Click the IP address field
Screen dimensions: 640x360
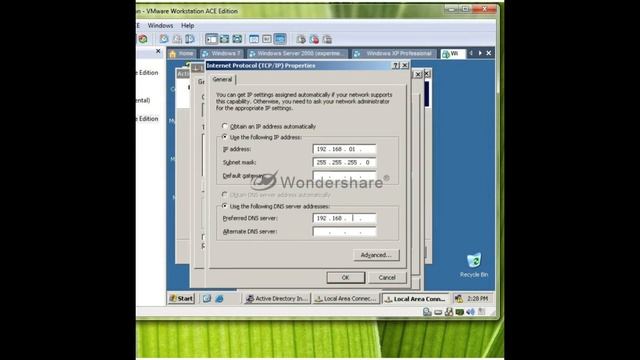344,149
